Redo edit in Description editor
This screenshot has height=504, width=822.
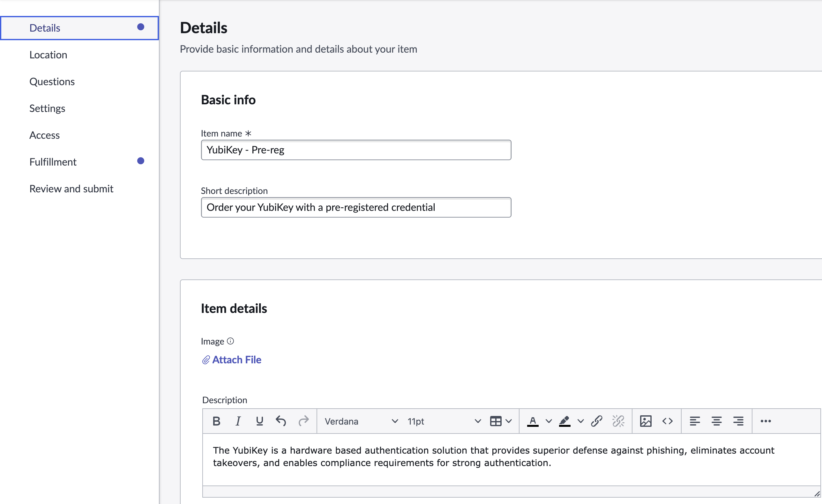point(303,421)
